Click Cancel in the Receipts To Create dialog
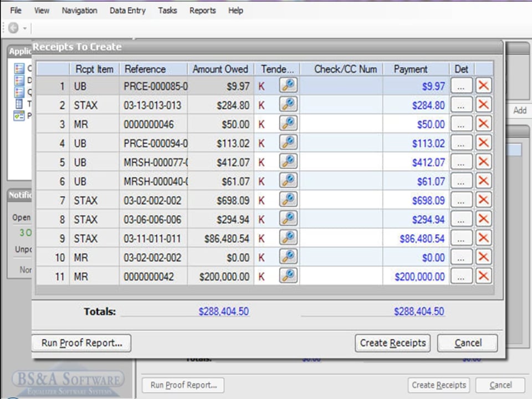The width and height of the screenshot is (532, 399). pyautogui.click(x=467, y=343)
